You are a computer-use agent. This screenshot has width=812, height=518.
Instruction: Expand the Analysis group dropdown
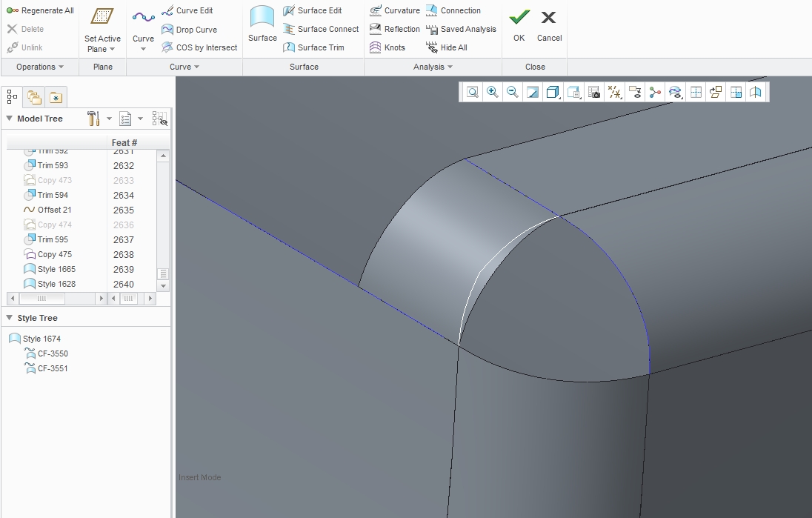[x=433, y=67]
